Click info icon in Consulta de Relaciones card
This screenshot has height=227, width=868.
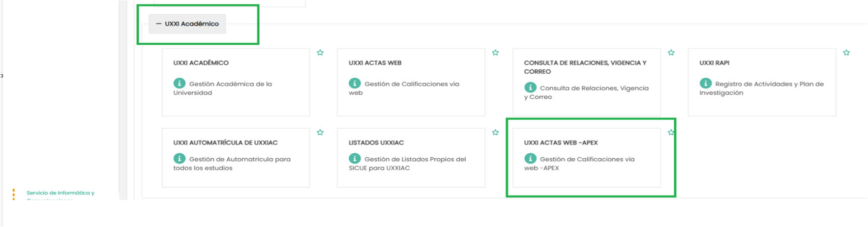pos(530,87)
